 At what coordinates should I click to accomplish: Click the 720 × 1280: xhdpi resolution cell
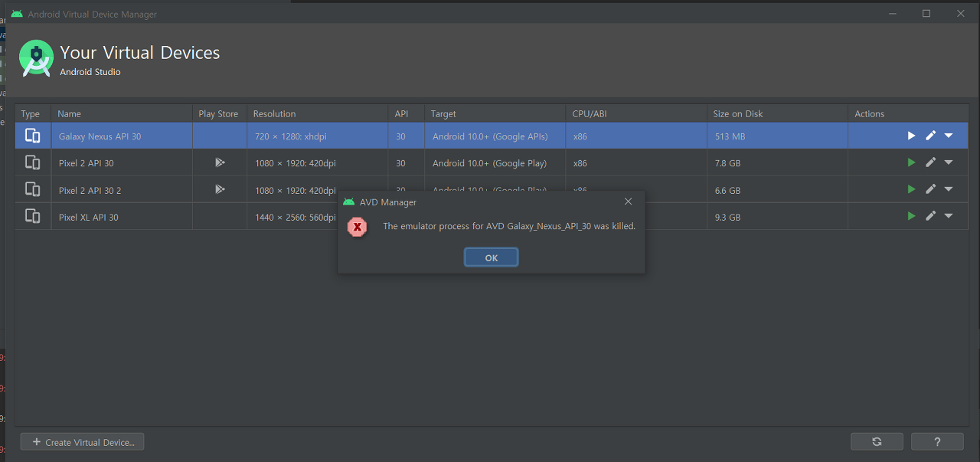(x=318, y=136)
